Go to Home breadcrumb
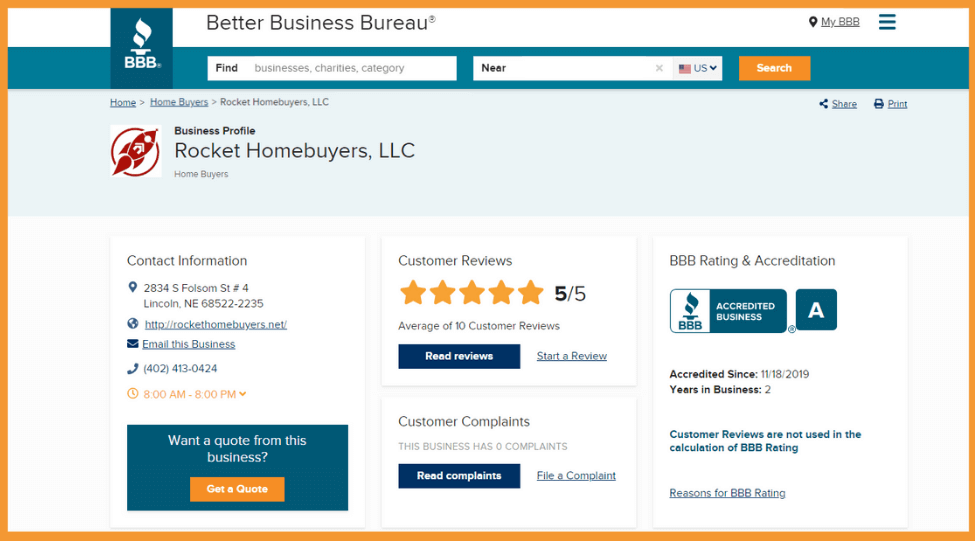 123,103
